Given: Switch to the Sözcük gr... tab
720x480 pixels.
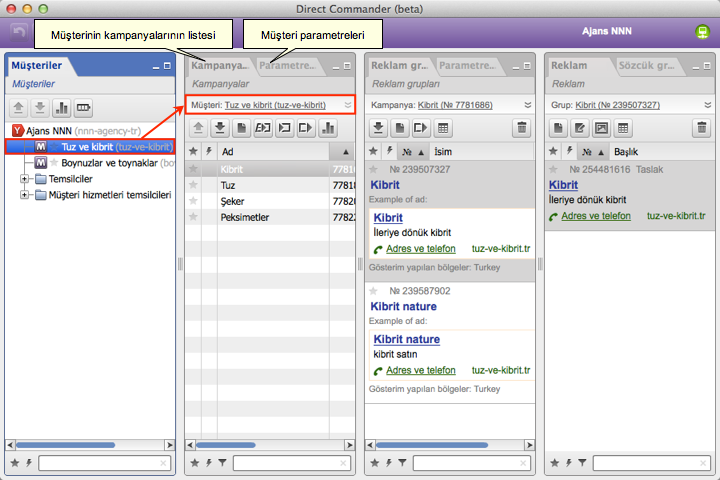Looking at the screenshot, I should coord(647,66).
